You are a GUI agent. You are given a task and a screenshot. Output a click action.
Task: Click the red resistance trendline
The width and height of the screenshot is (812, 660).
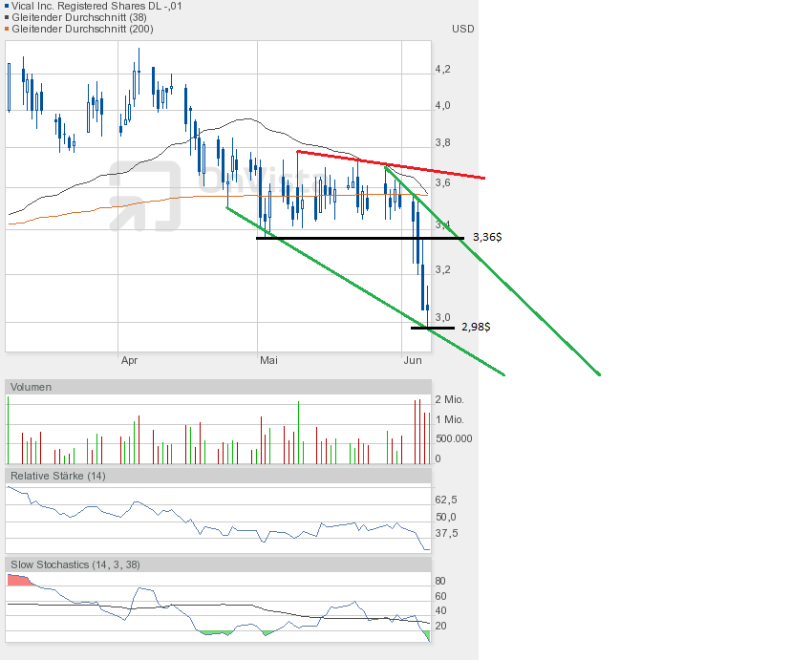click(392, 164)
